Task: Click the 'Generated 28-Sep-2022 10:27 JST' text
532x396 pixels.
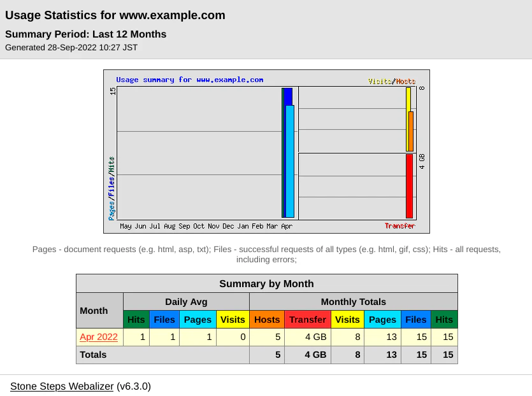Action: pos(71,48)
